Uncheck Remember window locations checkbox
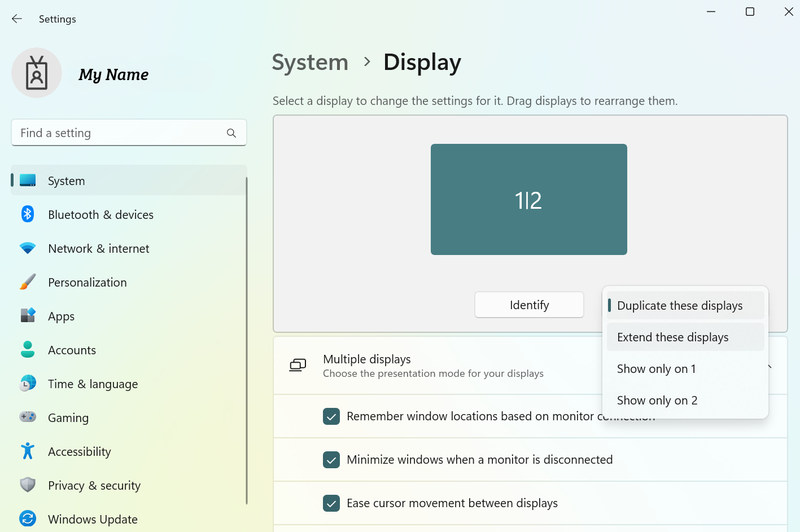 [331, 416]
